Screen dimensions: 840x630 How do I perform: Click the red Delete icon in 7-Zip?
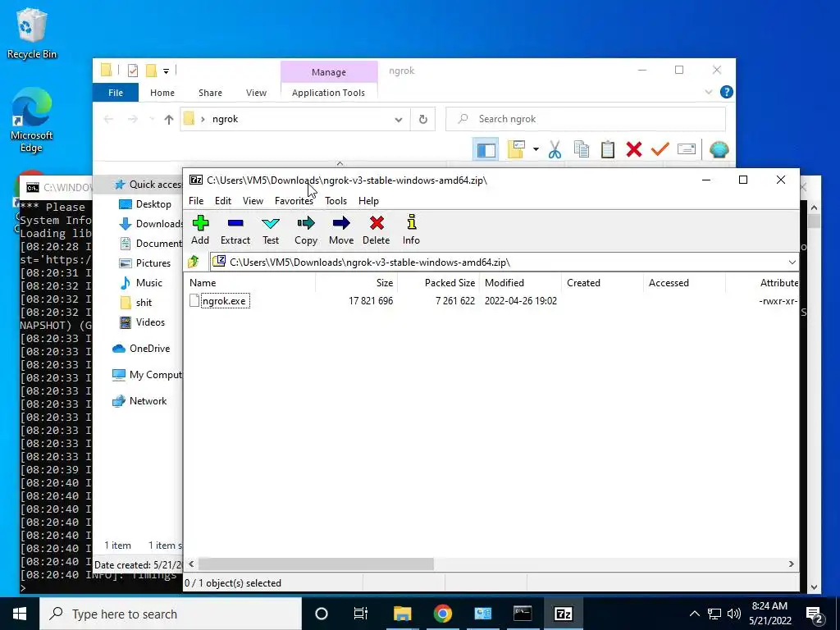point(376,231)
